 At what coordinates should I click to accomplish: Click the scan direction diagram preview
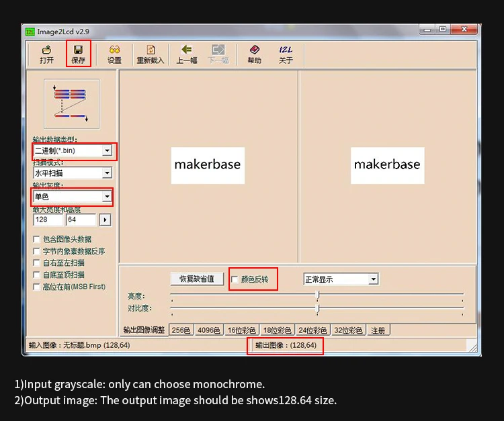click(x=72, y=104)
